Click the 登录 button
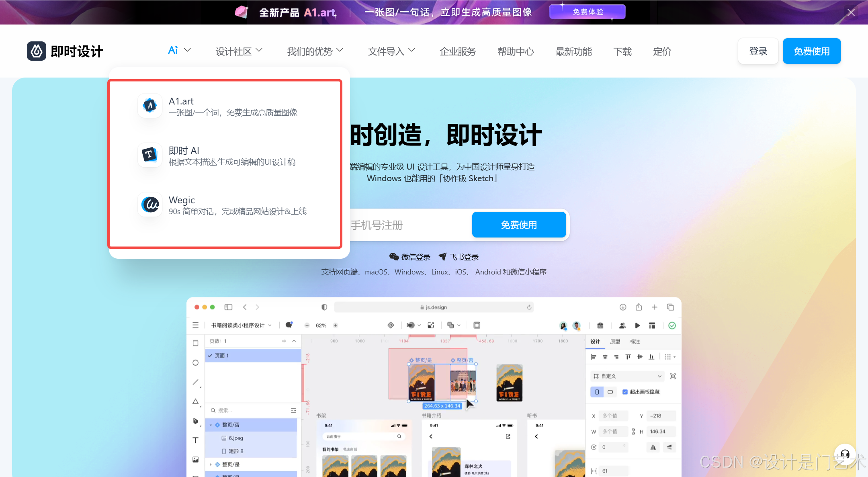This screenshot has width=868, height=477. click(x=758, y=51)
